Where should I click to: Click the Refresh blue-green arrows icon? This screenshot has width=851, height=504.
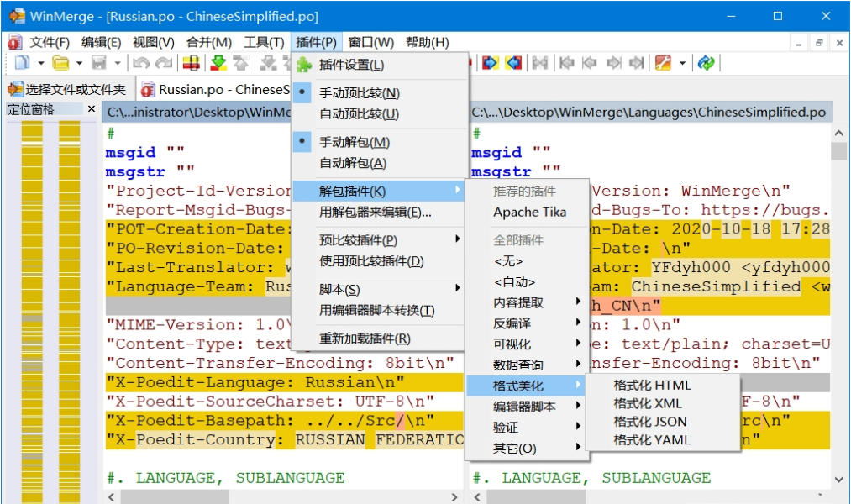click(707, 63)
